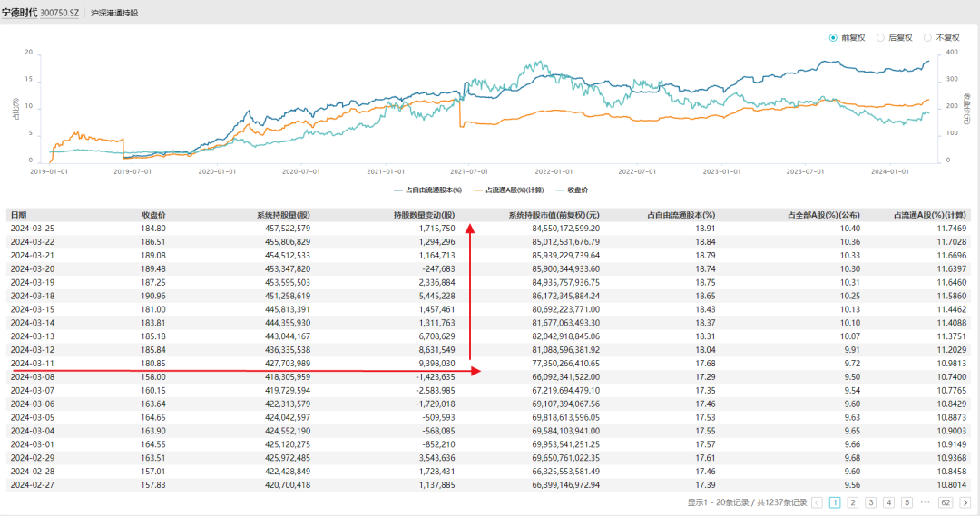Image resolution: width=980 pixels, height=516 pixels.
Task: Toggle the 收盘价 legend series
Action: click(x=572, y=190)
